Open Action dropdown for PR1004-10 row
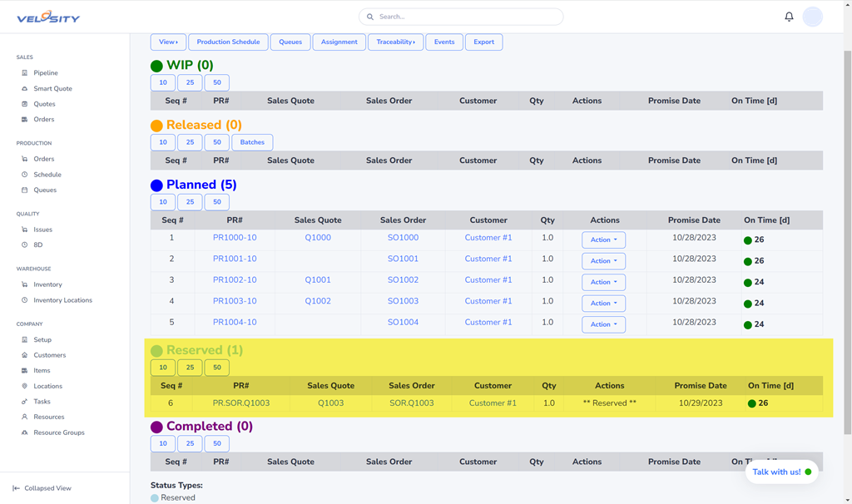The height and width of the screenshot is (504, 852). pyautogui.click(x=603, y=324)
